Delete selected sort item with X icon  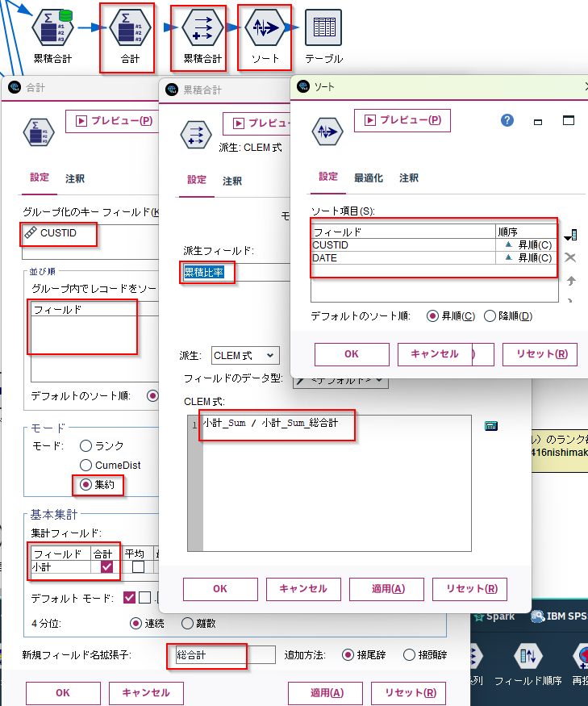(570, 257)
